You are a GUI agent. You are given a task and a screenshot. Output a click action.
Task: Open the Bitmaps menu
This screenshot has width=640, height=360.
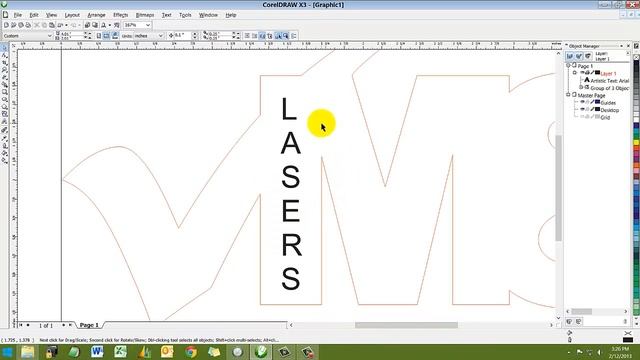145,15
